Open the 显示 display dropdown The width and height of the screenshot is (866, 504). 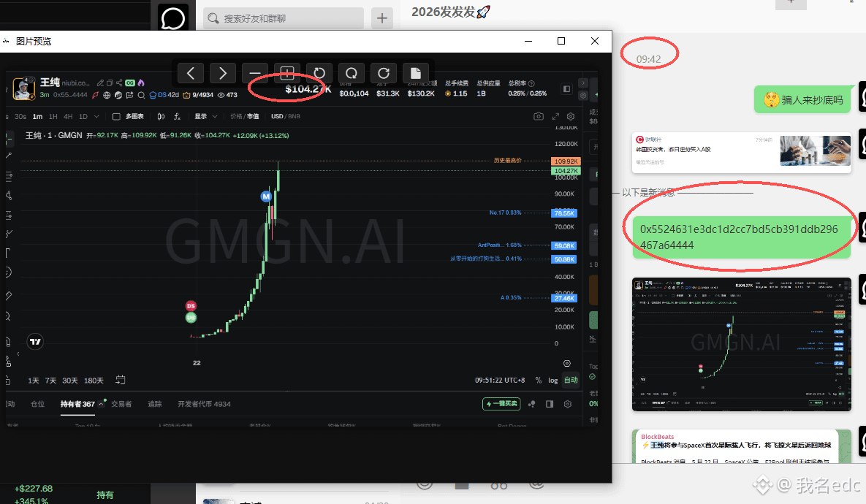click(x=206, y=116)
